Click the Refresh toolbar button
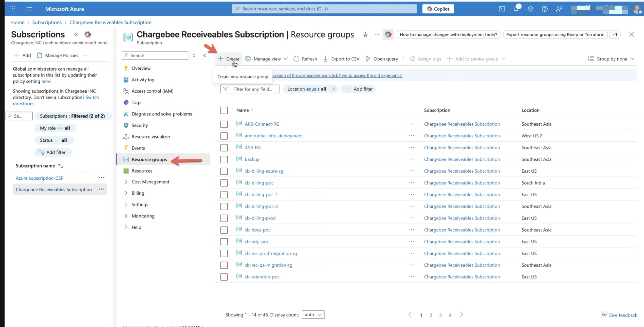Image resolution: width=644 pixels, height=327 pixels. tap(305, 59)
